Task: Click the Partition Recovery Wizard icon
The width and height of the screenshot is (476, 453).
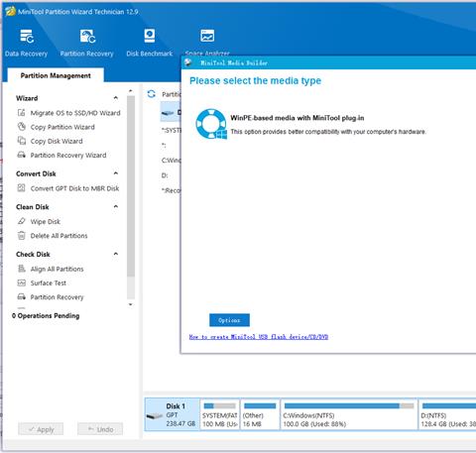Action: coord(21,155)
